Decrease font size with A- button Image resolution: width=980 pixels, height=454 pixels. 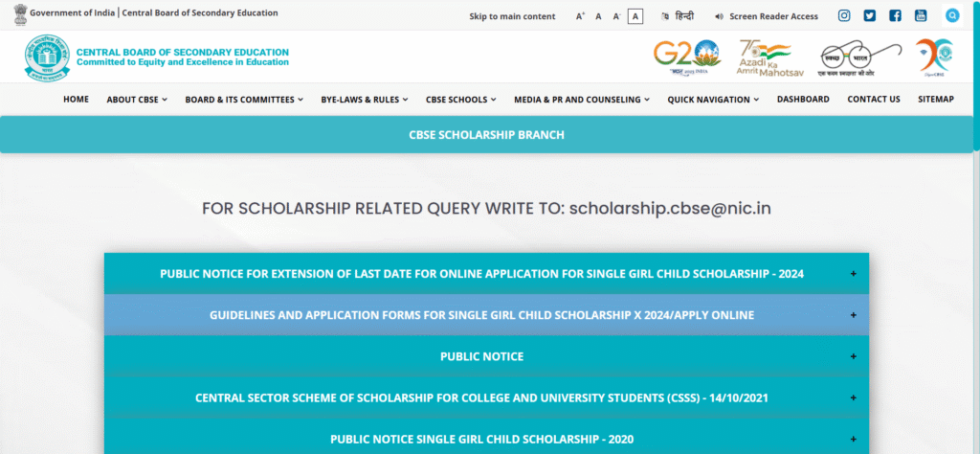click(616, 16)
